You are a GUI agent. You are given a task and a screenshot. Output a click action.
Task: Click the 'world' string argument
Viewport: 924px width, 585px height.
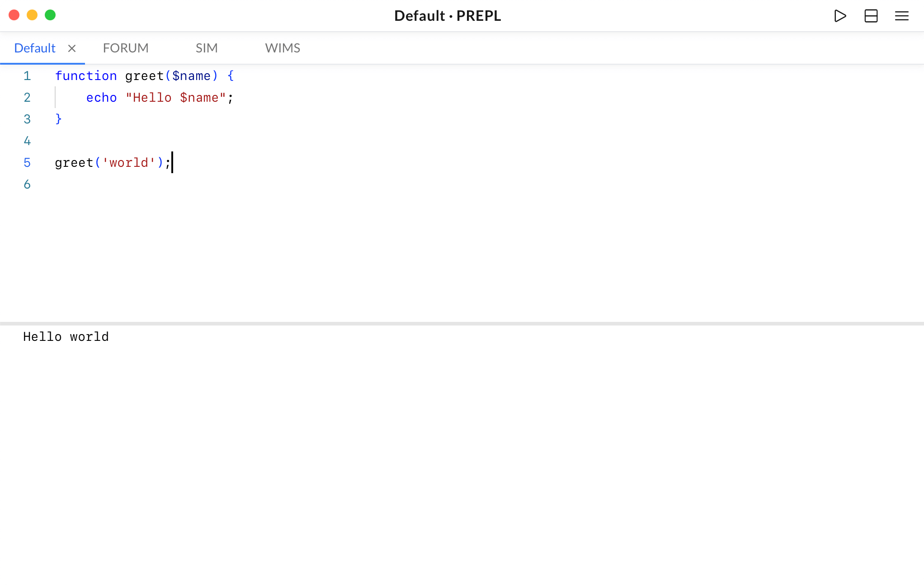(129, 163)
